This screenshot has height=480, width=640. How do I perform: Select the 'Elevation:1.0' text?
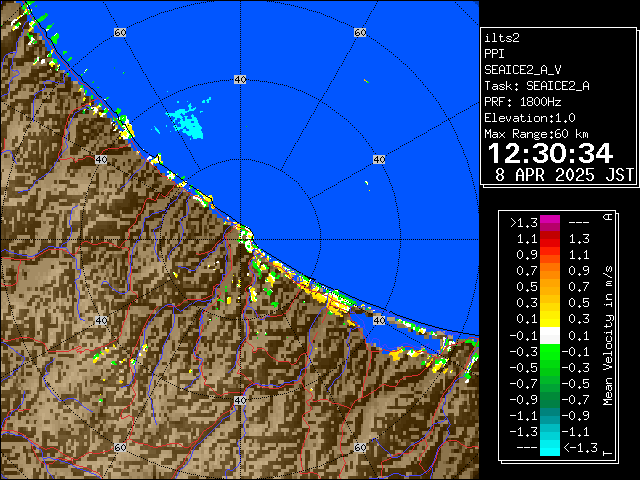pos(530,118)
